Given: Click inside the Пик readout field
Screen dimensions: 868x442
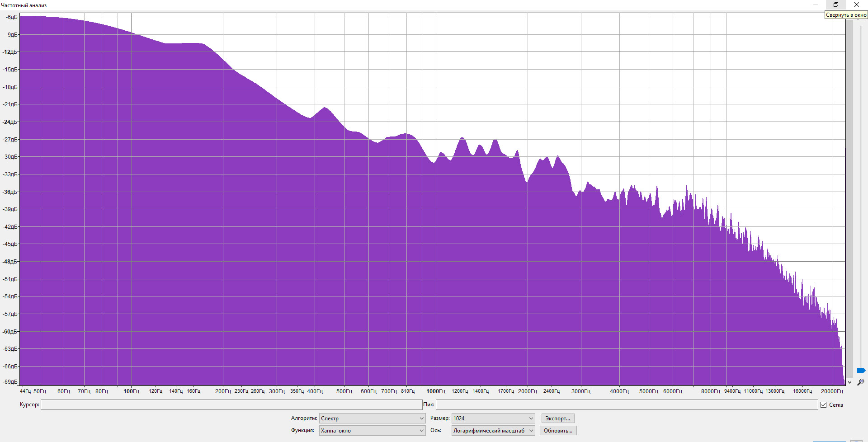Looking at the screenshot, I should (x=626, y=405).
